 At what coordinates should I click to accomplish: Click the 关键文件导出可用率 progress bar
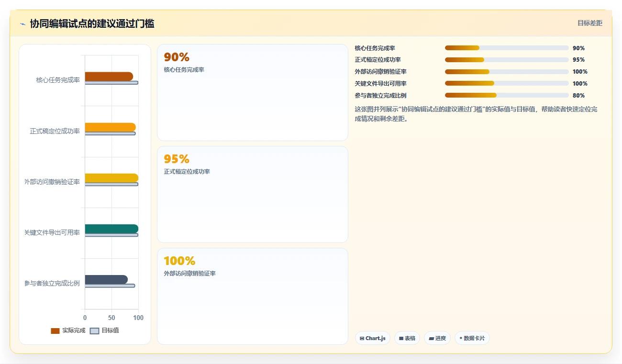[x=507, y=83]
